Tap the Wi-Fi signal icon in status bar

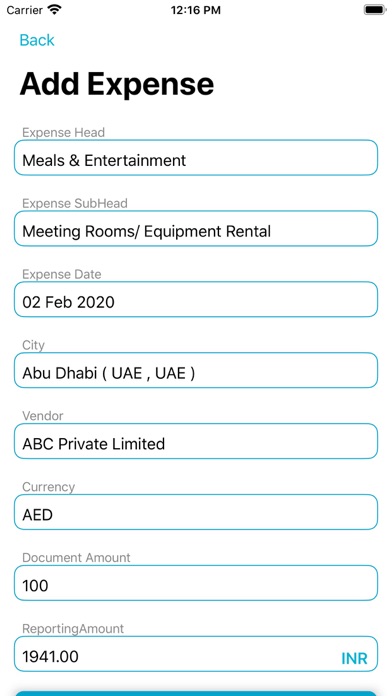coord(54,10)
